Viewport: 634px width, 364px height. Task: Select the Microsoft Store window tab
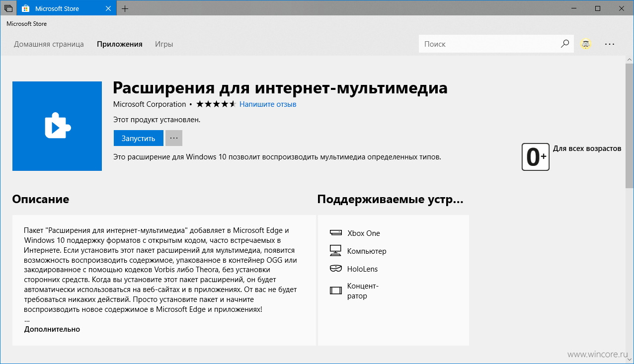pos(67,8)
